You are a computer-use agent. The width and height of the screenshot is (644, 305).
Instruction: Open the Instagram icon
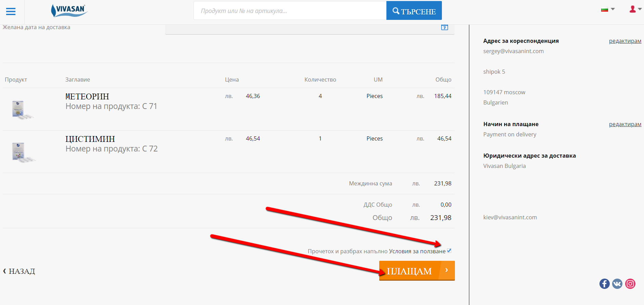pyautogui.click(x=630, y=284)
